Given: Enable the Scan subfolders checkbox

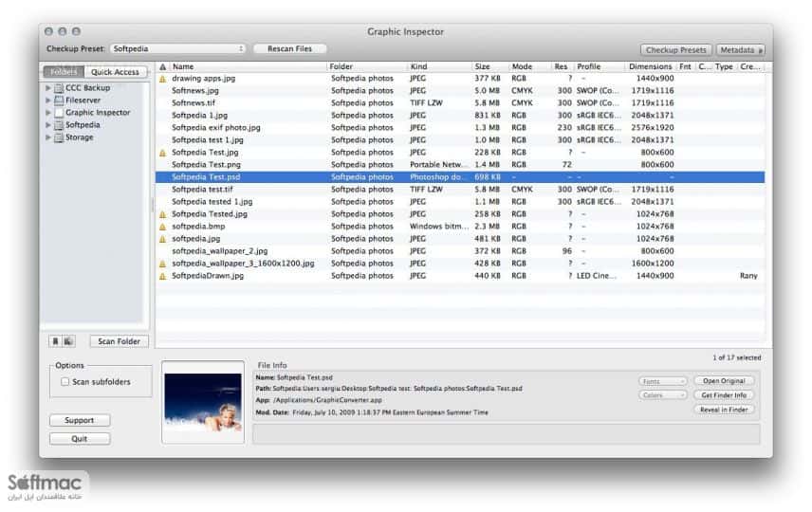Looking at the screenshot, I should (65, 382).
